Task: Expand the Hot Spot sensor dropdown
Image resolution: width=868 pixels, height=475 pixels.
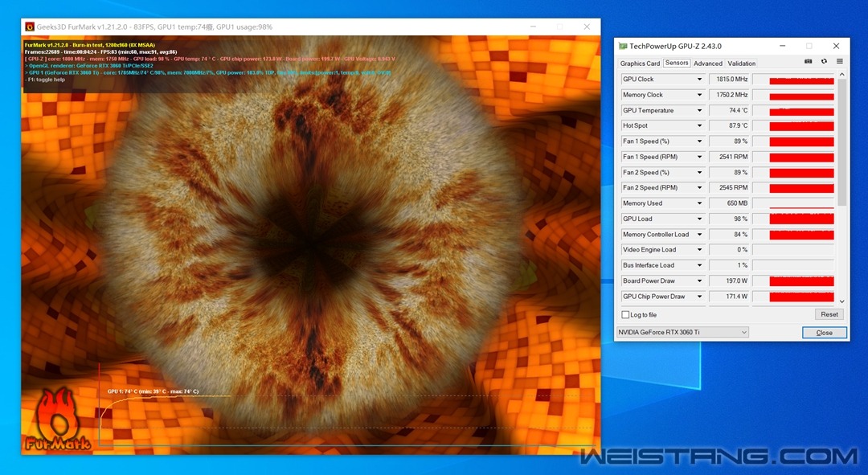Action: coord(699,125)
